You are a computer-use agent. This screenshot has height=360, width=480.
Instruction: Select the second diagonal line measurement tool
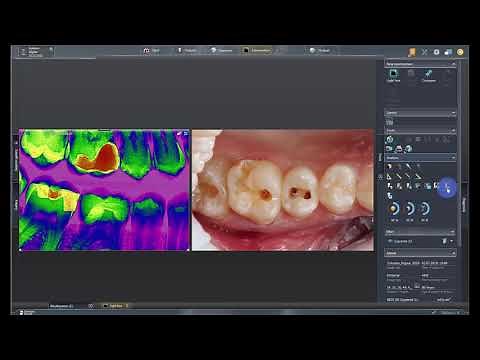tap(399, 176)
